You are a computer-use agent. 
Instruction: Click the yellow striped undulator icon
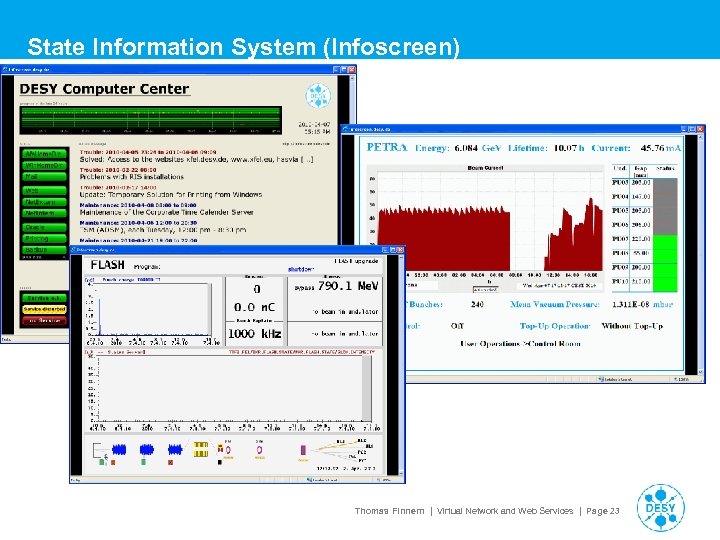[x=201, y=450]
